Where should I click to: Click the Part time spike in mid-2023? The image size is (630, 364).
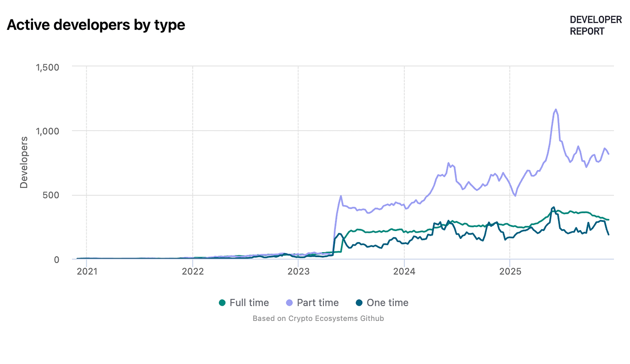pos(340,196)
